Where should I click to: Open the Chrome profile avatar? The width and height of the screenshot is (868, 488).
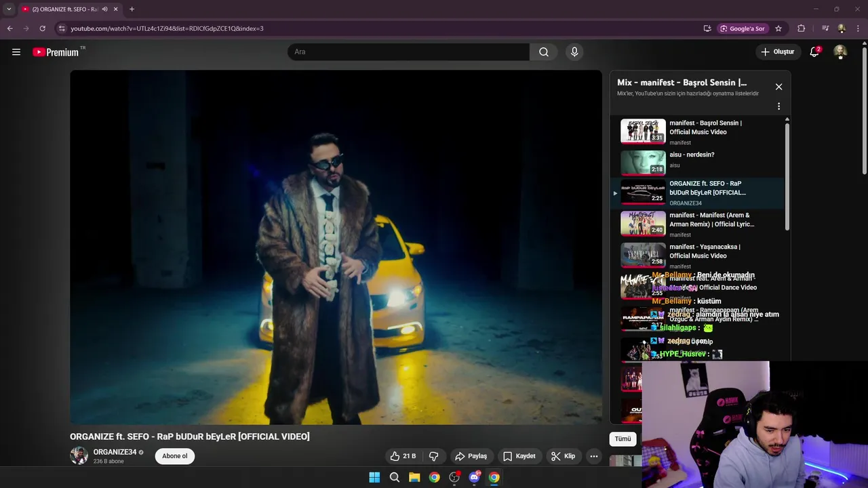(x=842, y=28)
